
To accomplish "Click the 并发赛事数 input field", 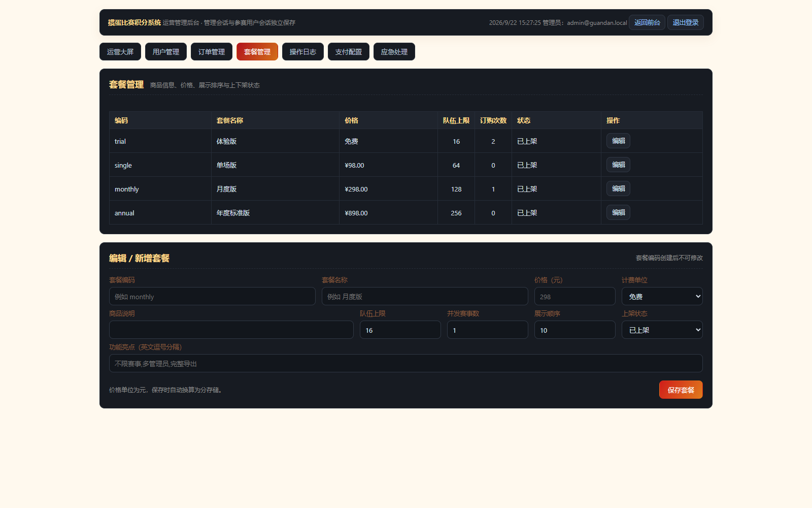I will click(488, 330).
